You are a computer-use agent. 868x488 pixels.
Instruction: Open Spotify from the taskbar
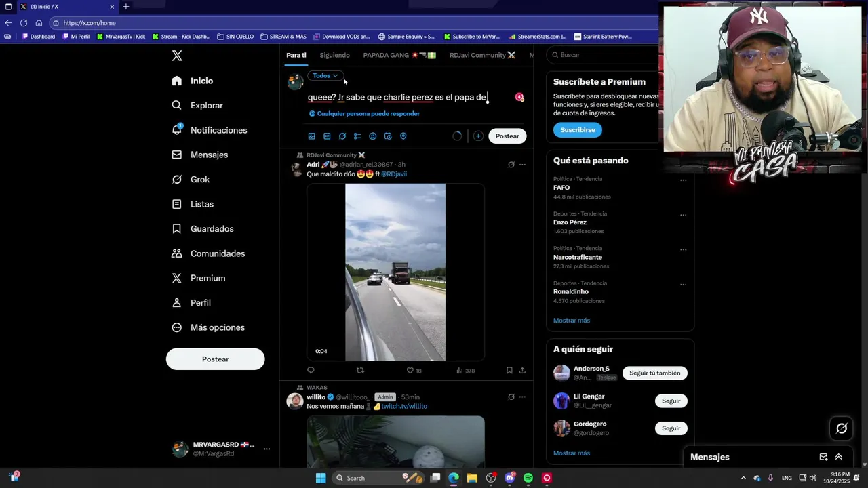(x=528, y=478)
